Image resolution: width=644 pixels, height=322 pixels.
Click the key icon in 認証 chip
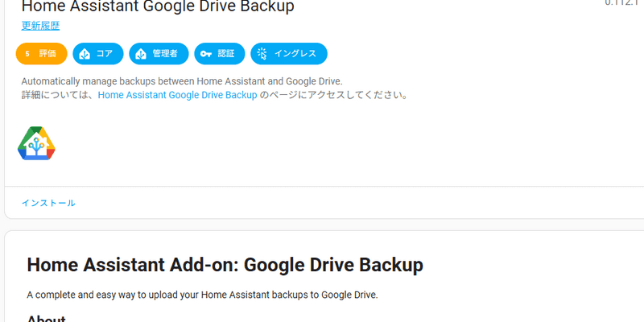(206, 54)
